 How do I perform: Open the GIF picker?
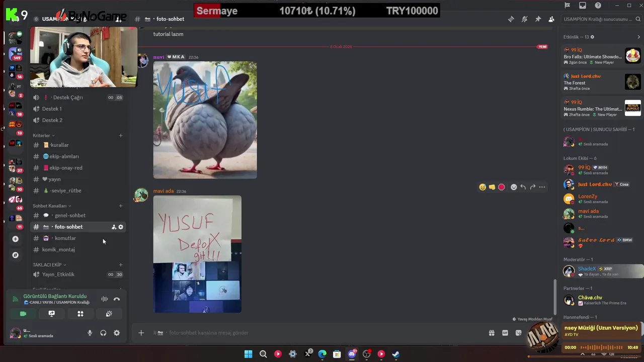point(505,333)
